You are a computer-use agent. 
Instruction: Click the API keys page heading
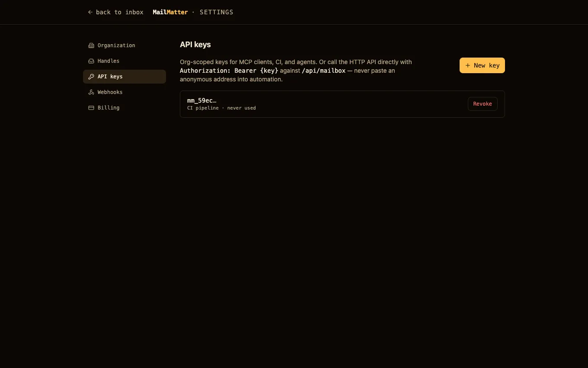tap(195, 44)
